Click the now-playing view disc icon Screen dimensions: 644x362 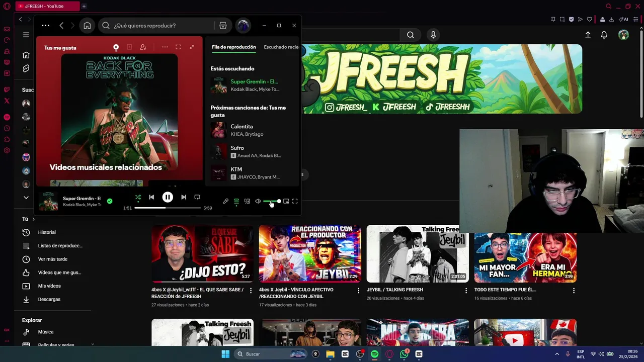pyautogui.click(x=116, y=47)
